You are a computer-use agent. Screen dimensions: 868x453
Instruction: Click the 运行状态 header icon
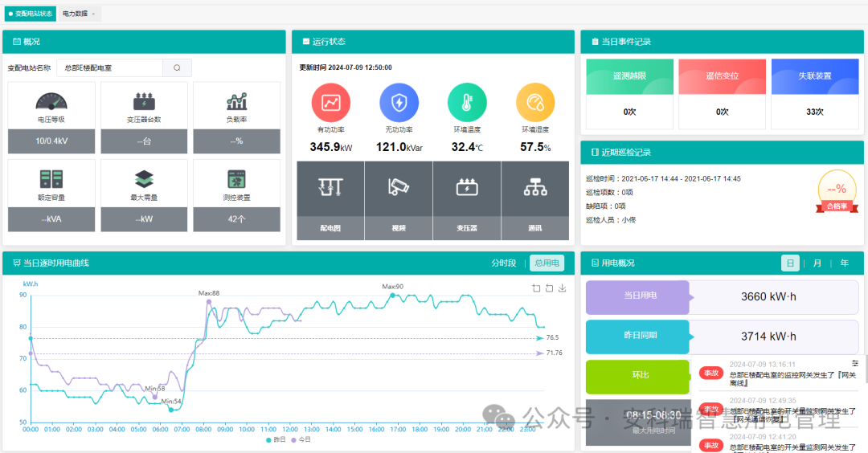306,42
